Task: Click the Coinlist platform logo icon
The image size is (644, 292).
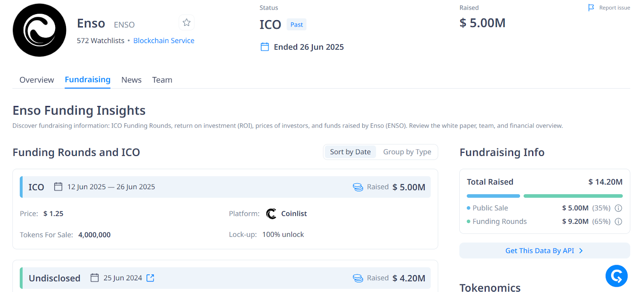Action: [x=271, y=214]
